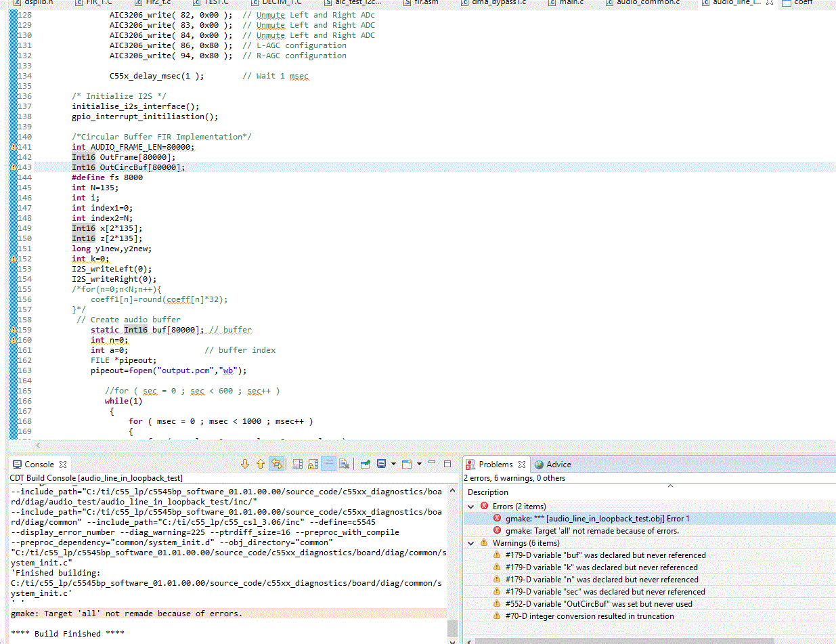
Task: Collapse the Errors (2 items) group
Action: point(471,505)
